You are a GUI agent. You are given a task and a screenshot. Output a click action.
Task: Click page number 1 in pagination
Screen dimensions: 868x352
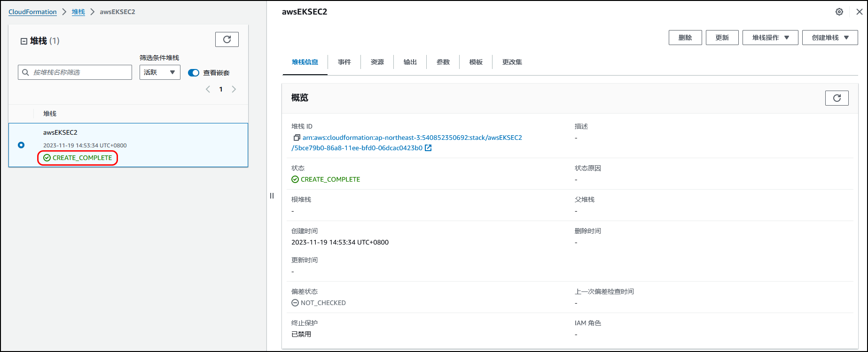coord(221,89)
